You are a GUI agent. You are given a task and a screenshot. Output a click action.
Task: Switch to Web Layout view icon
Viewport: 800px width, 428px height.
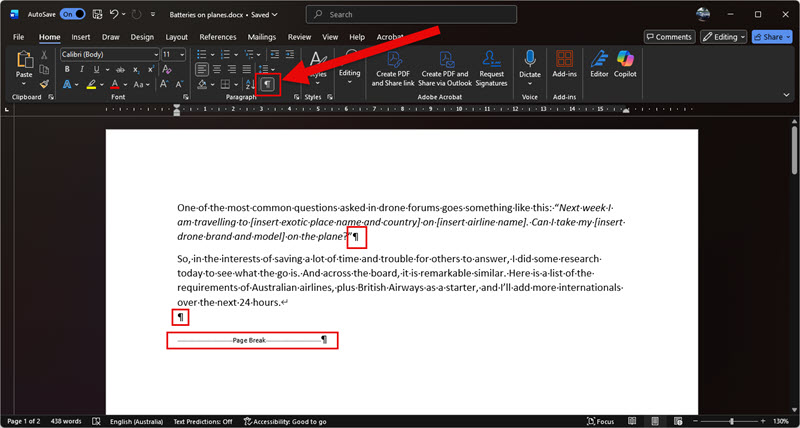click(x=678, y=421)
